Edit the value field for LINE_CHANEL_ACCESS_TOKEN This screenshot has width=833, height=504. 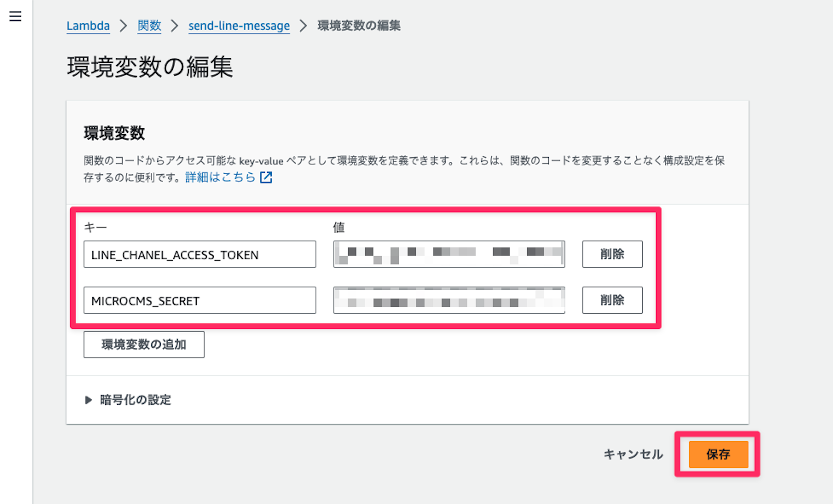pyautogui.click(x=449, y=254)
